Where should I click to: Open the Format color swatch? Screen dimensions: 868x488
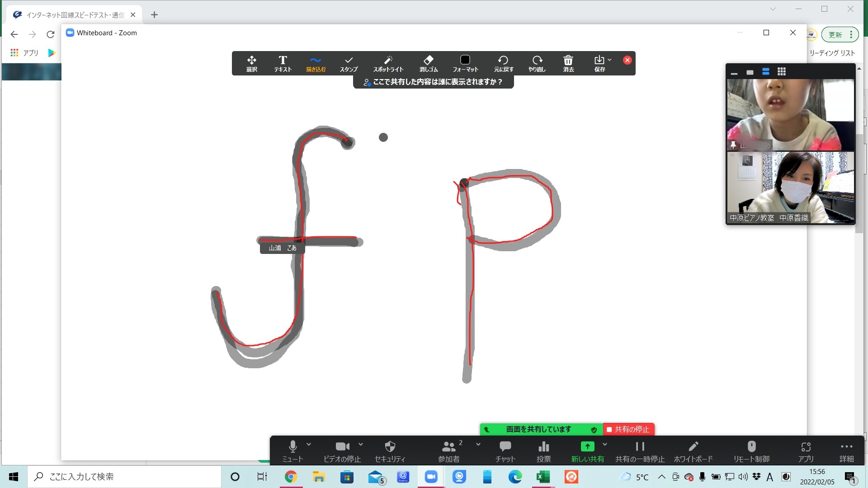[x=465, y=60]
